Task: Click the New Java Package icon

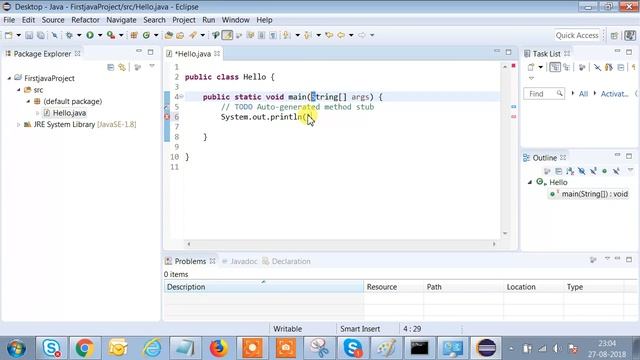Action: [134, 36]
